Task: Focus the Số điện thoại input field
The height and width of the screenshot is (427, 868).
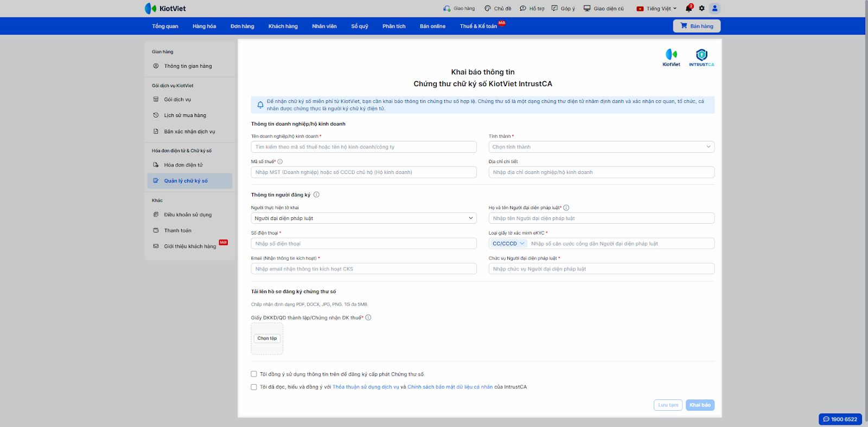Action: point(364,244)
